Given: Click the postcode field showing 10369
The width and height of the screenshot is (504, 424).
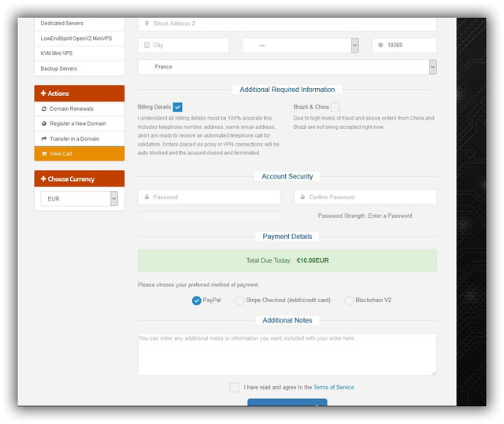Looking at the screenshot, I should 404,46.
